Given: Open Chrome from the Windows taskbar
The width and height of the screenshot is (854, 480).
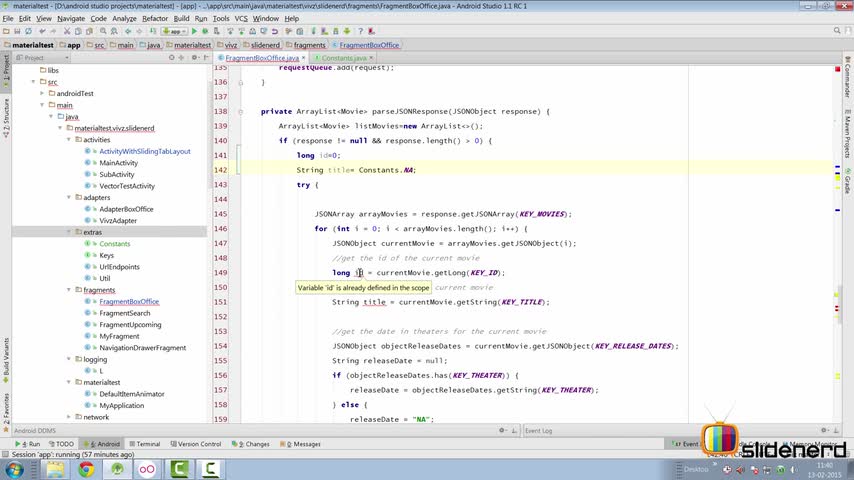Looking at the screenshot, I should 86,469.
